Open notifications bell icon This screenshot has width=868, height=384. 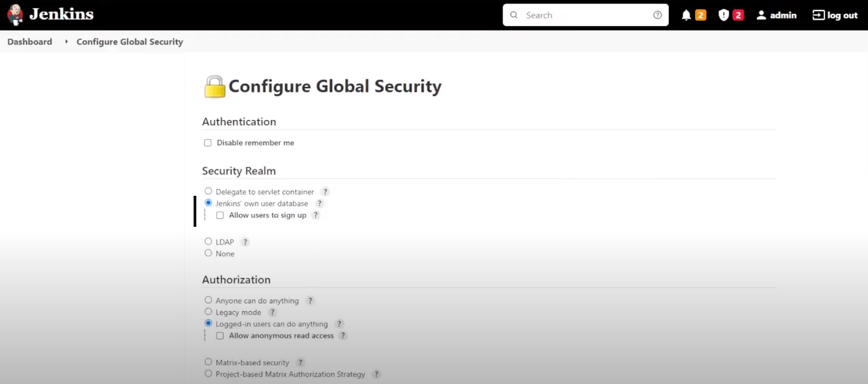686,15
